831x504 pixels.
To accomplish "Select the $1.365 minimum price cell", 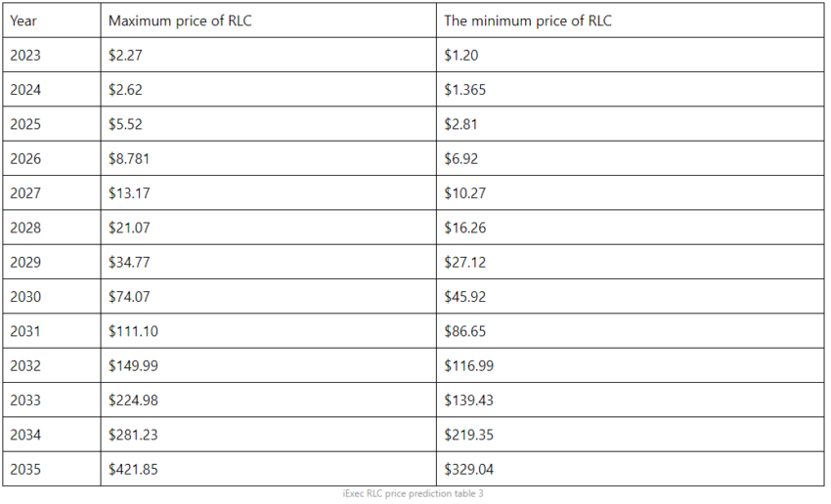I will 631,89.
